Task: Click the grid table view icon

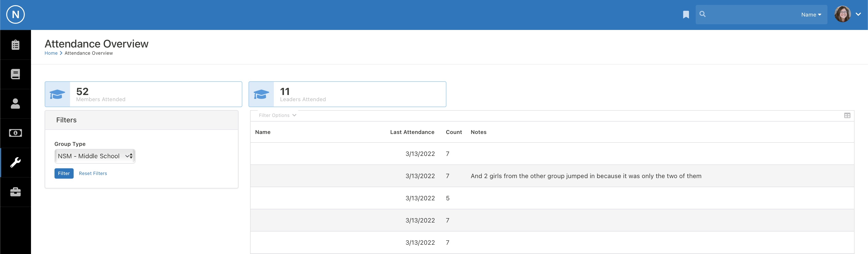Action: point(847,116)
